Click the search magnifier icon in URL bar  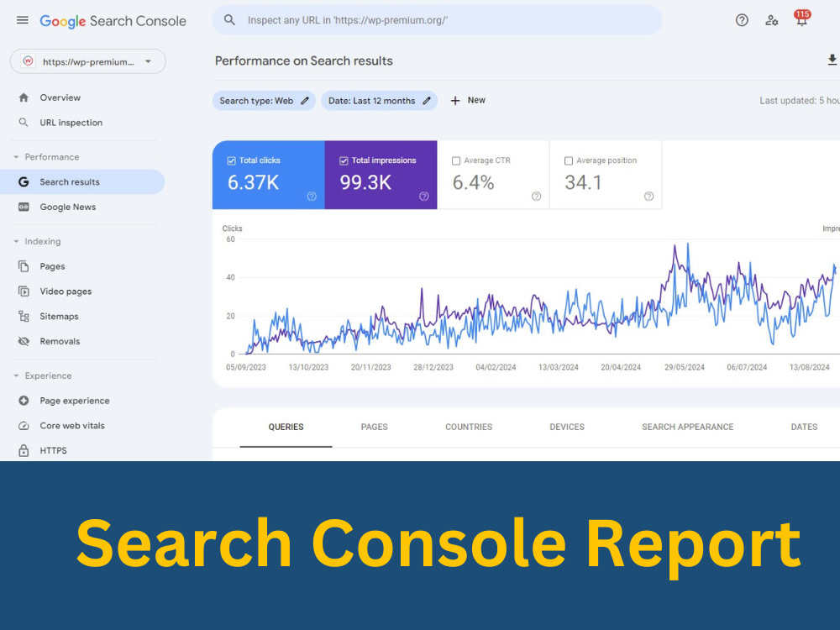coord(229,20)
